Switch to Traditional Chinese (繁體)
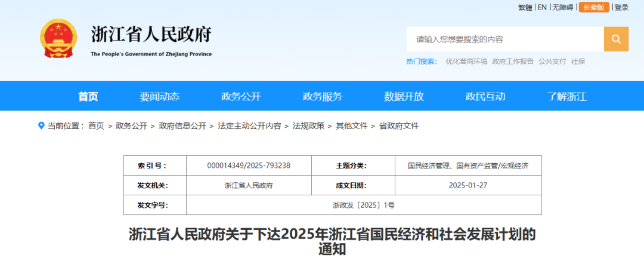 (x=525, y=7)
